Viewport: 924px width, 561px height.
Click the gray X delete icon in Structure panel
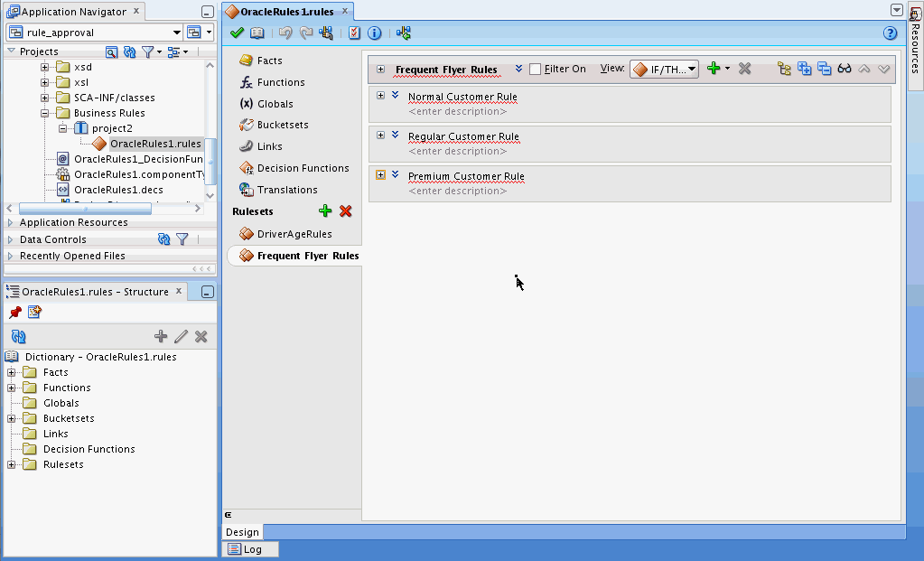click(201, 336)
